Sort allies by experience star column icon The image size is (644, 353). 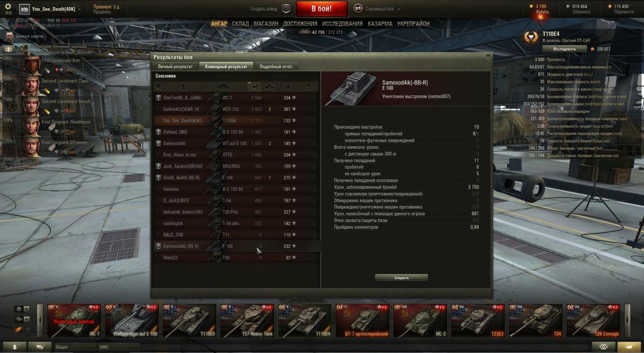tap(288, 86)
